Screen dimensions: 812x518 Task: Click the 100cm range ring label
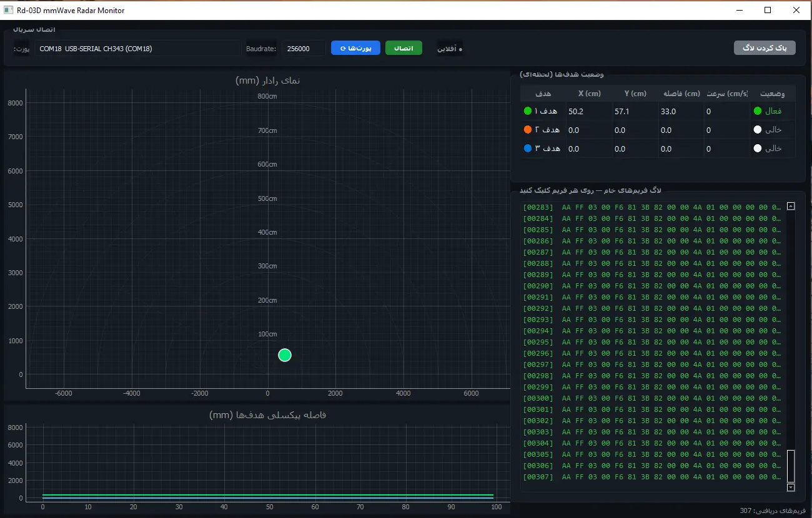click(x=267, y=334)
